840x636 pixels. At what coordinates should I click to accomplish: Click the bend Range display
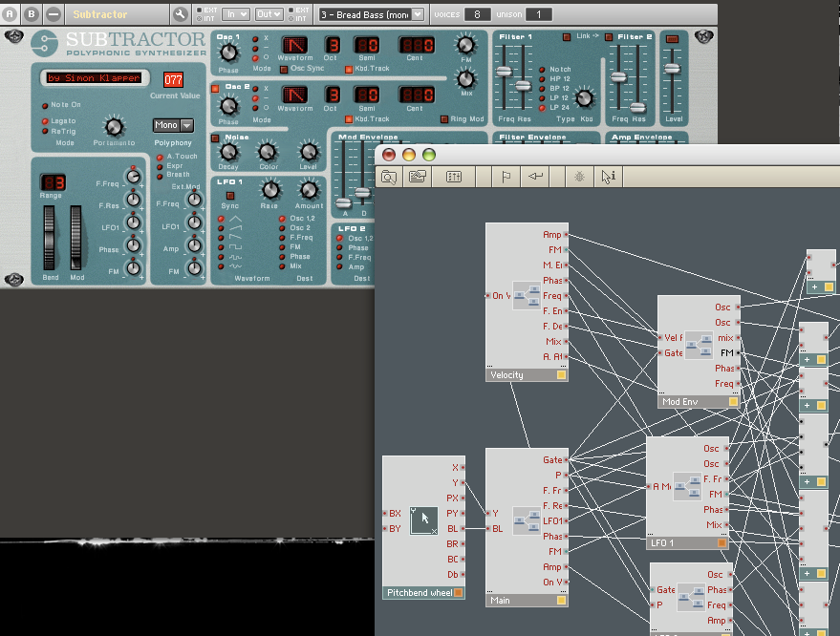[x=53, y=182]
